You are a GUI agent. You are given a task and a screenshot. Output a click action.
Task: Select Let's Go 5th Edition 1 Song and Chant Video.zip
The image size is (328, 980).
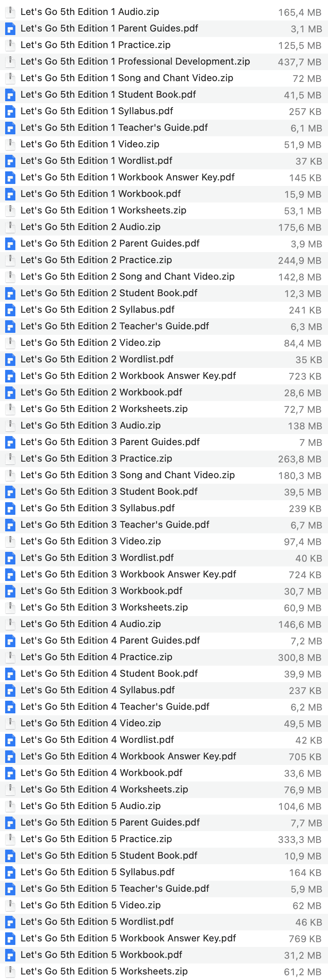coord(164,78)
